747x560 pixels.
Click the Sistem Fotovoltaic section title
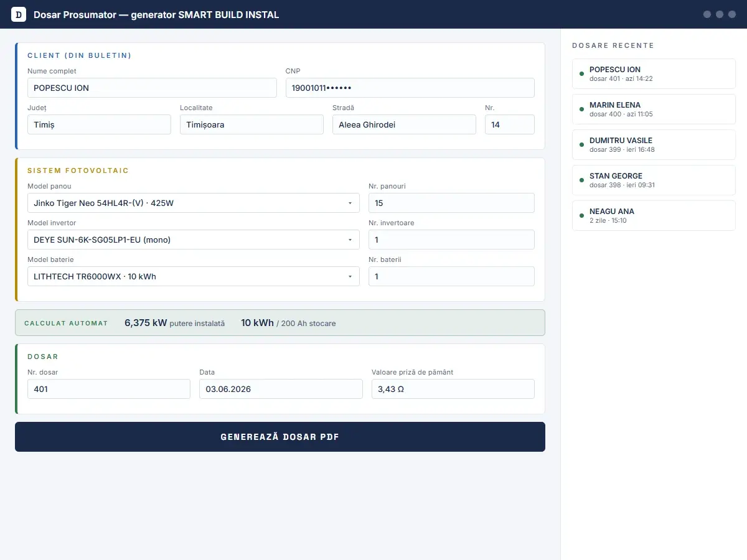[78, 170]
